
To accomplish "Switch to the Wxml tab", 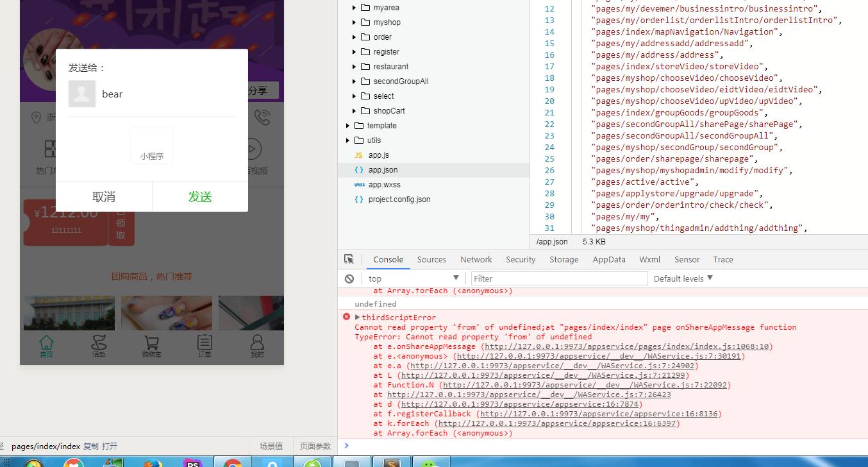I will point(649,259).
